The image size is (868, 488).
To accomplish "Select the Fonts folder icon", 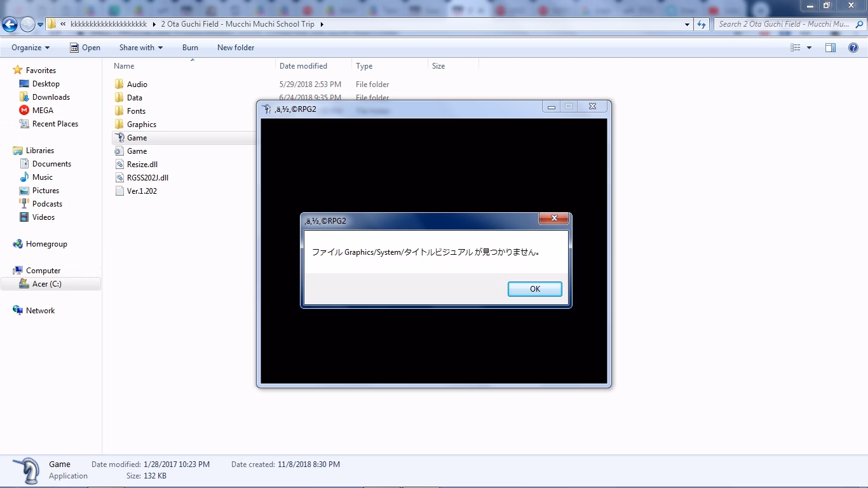I will tap(119, 111).
